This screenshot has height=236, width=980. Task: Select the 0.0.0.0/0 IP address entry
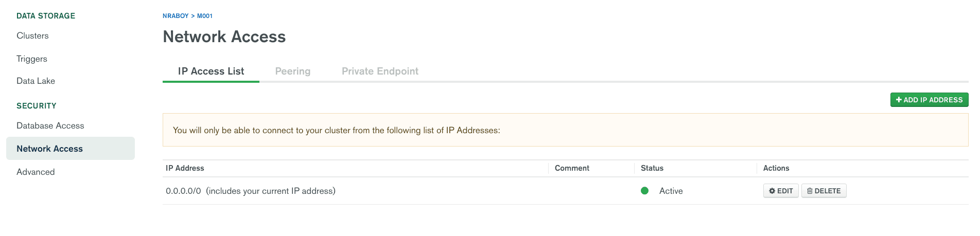183,191
